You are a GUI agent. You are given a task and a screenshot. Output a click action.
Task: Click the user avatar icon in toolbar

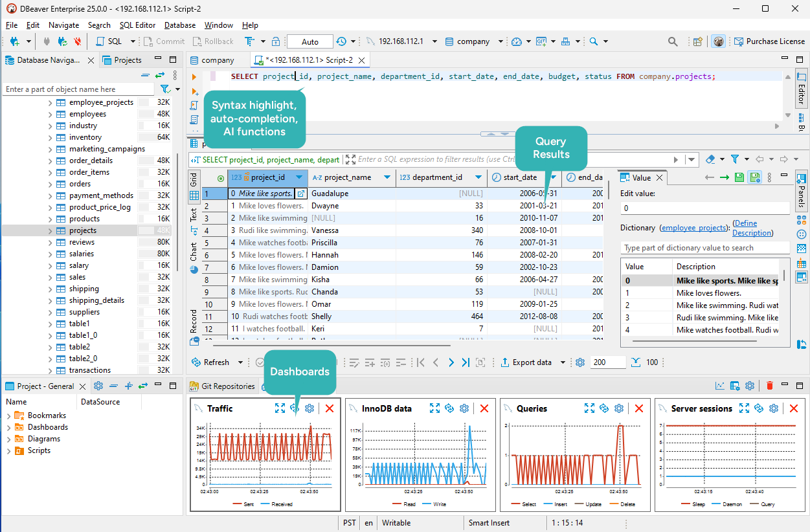[719, 41]
